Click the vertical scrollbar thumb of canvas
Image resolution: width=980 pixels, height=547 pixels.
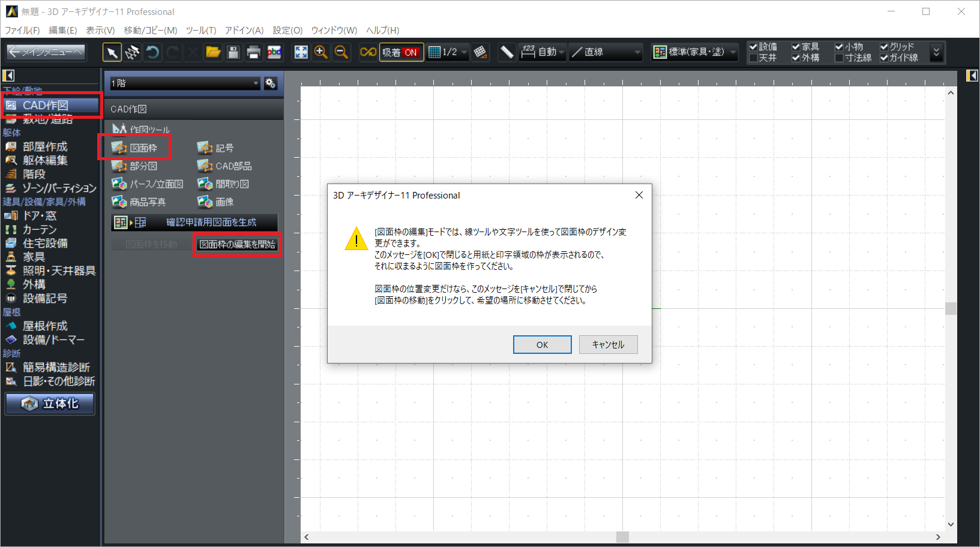[x=951, y=308]
